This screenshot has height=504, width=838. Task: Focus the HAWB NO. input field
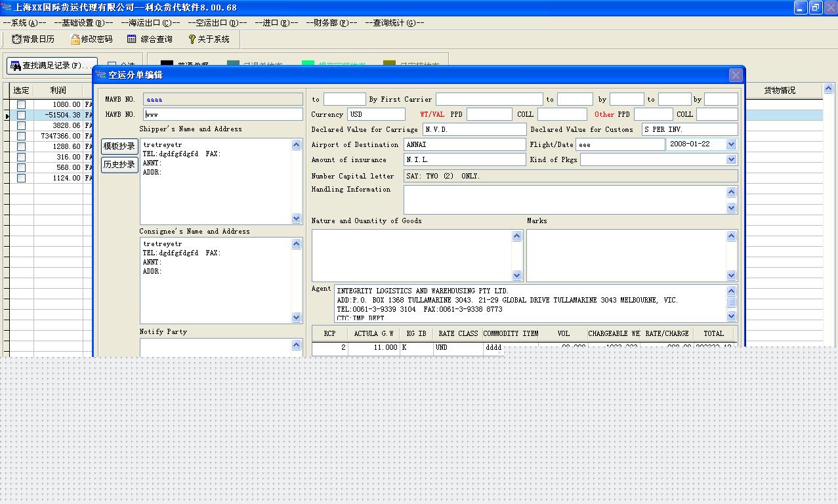pyautogui.click(x=223, y=114)
